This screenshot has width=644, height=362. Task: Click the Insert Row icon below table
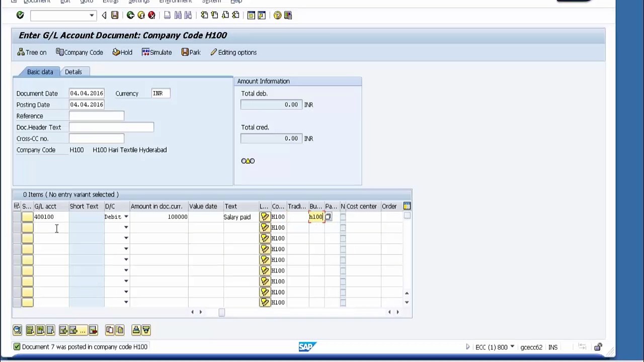pyautogui.click(x=63, y=330)
